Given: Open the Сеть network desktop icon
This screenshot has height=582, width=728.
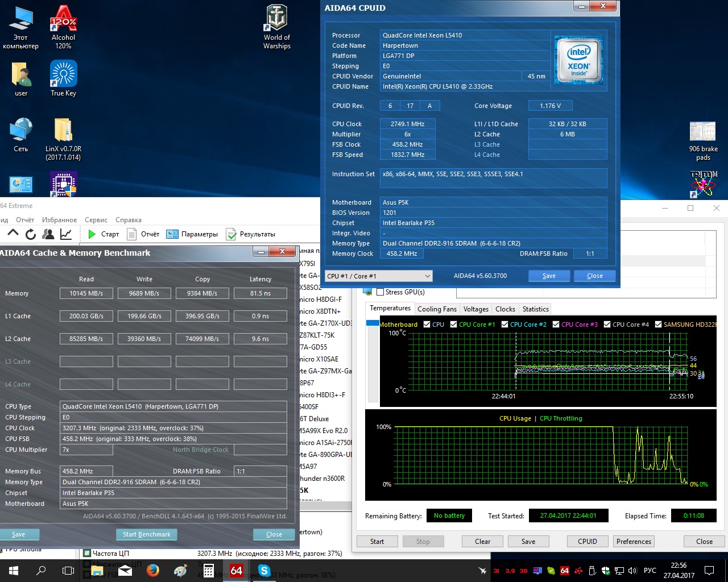Looking at the screenshot, I should [21, 135].
